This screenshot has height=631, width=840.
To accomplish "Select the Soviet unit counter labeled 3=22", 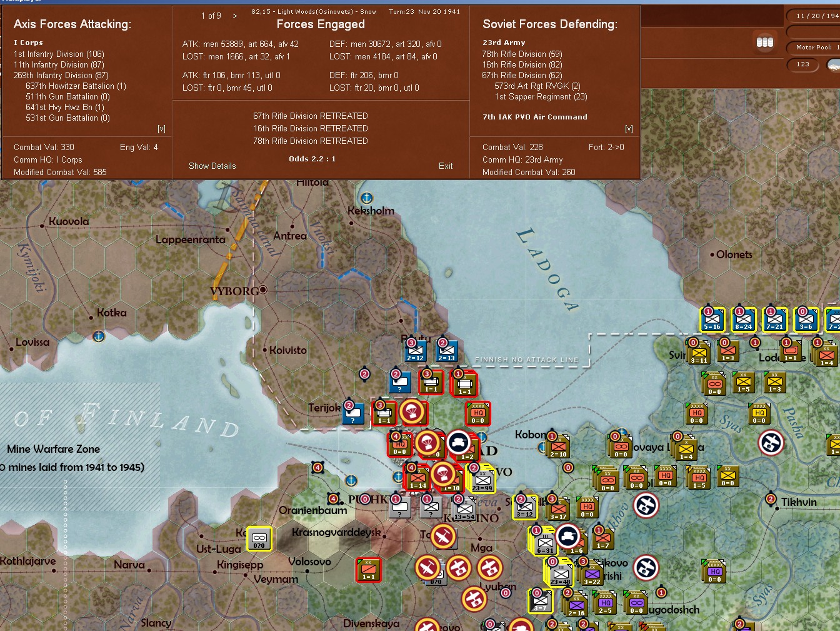I will pos(592,574).
